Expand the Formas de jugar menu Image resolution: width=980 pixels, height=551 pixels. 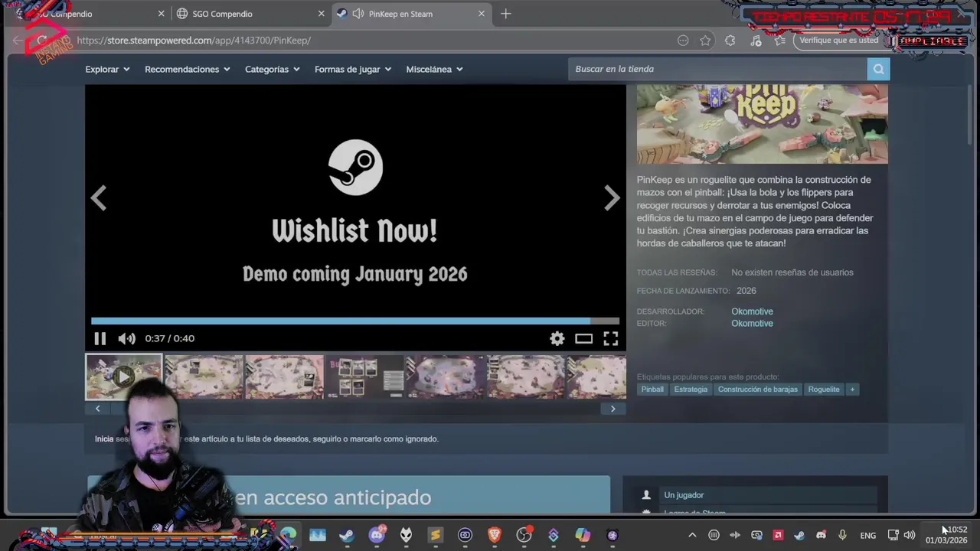click(x=352, y=69)
